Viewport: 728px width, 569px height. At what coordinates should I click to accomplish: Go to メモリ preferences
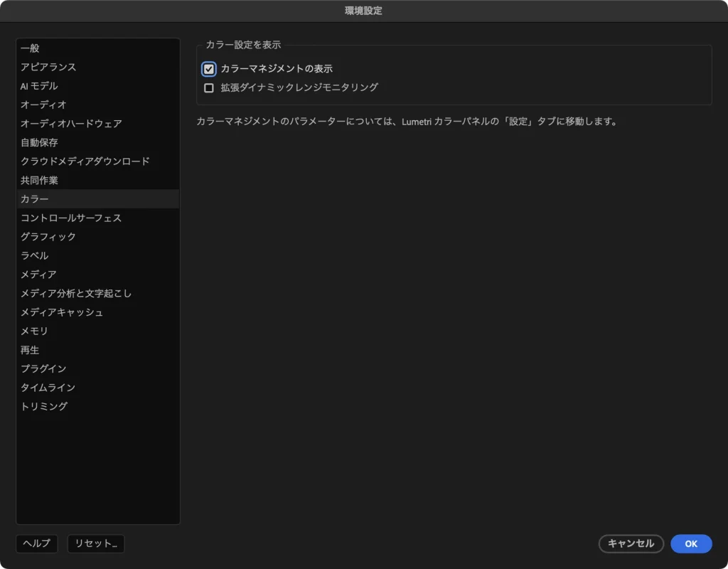(97, 331)
